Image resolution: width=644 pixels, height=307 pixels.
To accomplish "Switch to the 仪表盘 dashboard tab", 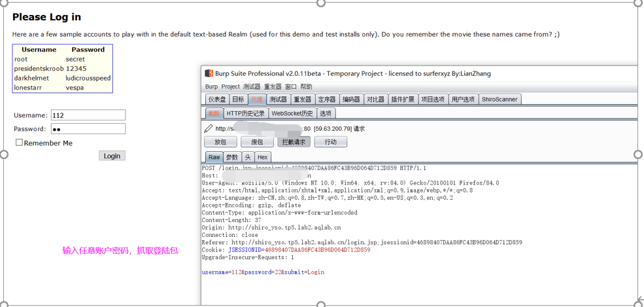I will (x=216, y=99).
